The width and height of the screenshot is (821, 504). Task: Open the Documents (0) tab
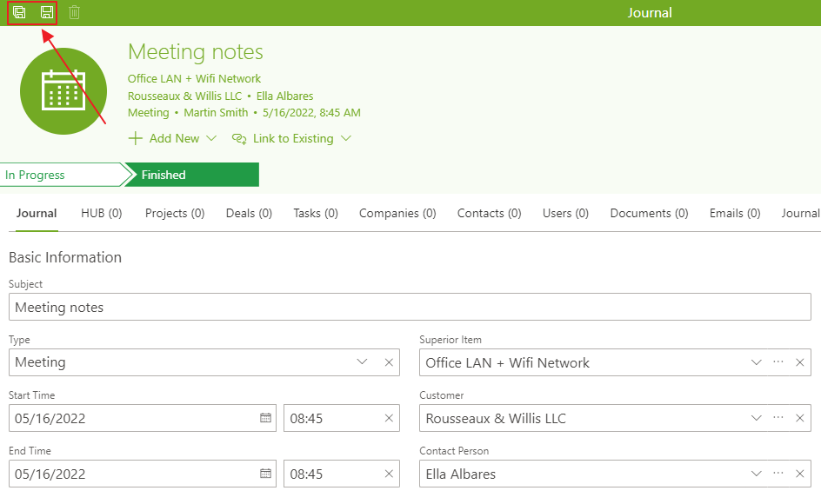pos(650,213)
